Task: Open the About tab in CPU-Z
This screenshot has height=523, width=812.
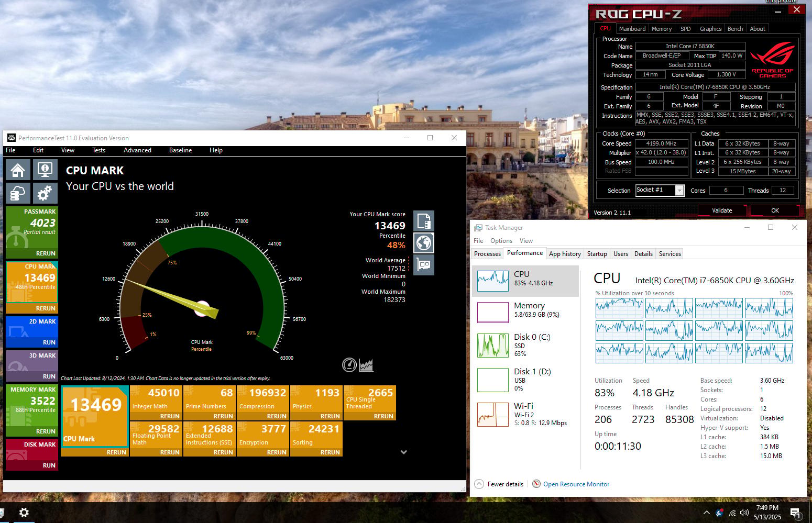Action: click(x=757, y=29)
